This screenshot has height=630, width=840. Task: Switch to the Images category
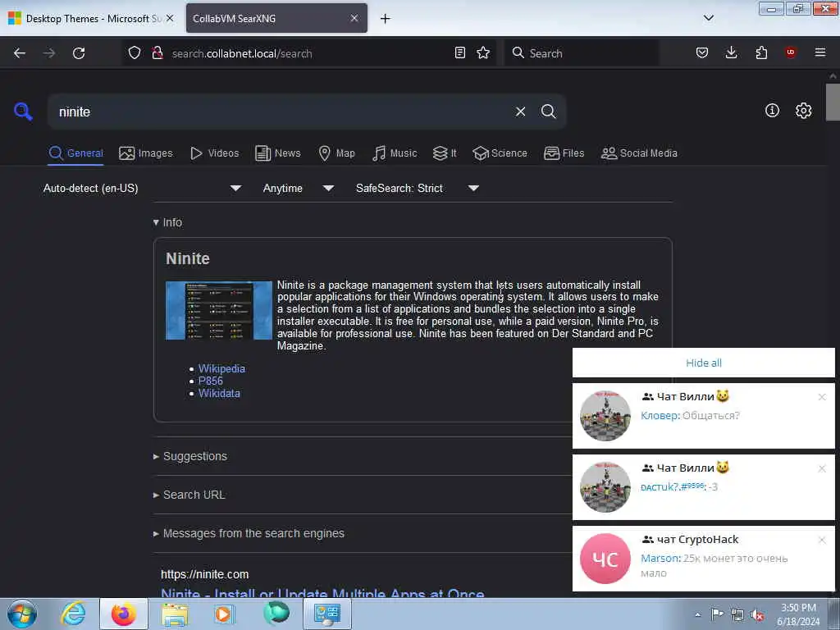click(x=146, y=153)
